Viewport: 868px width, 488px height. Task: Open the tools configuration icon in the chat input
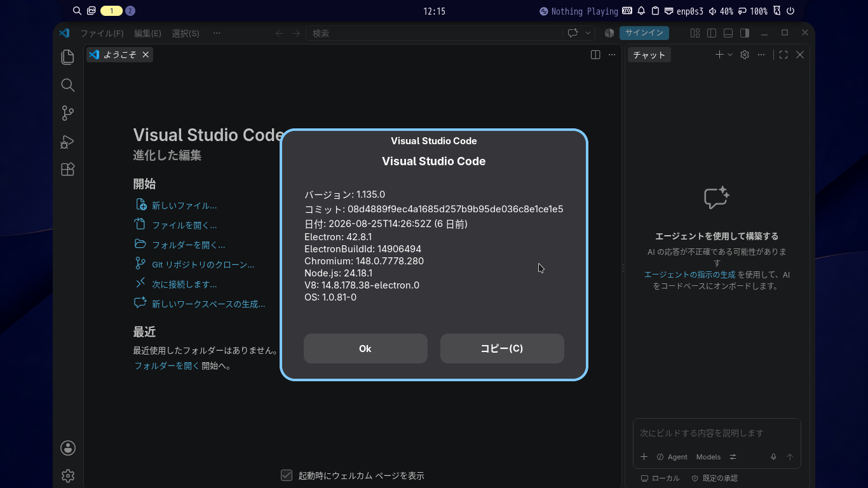tap(733, 457)
